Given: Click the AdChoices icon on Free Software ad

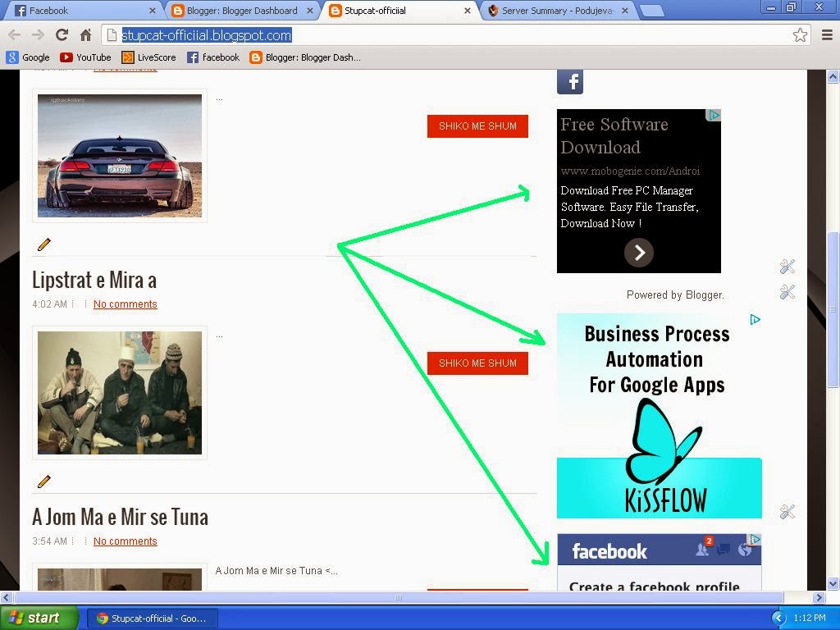Looking at the screenshot, I should pos(714,115).
